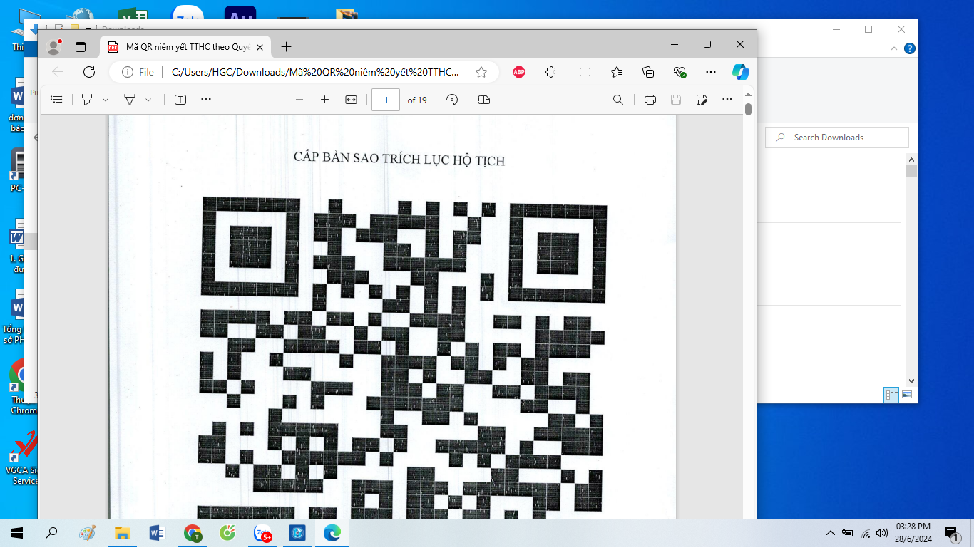Open the Edge Extensions menu

coord(550,72)
